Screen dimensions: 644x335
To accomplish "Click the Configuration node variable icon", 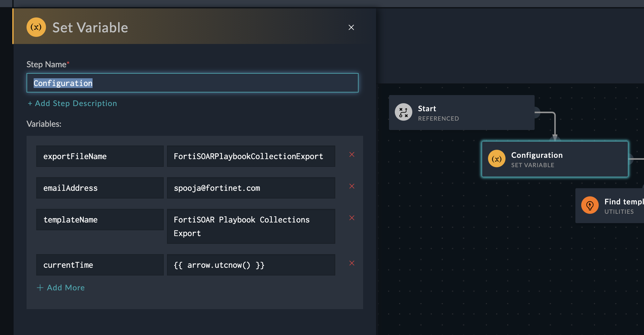I will pos(496,159).
